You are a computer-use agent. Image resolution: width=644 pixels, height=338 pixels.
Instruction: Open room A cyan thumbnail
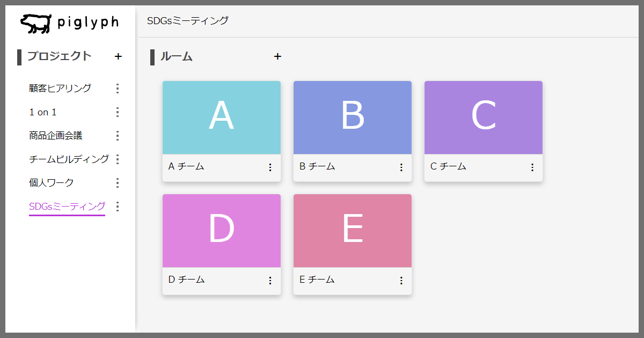[x=222, y=117]
